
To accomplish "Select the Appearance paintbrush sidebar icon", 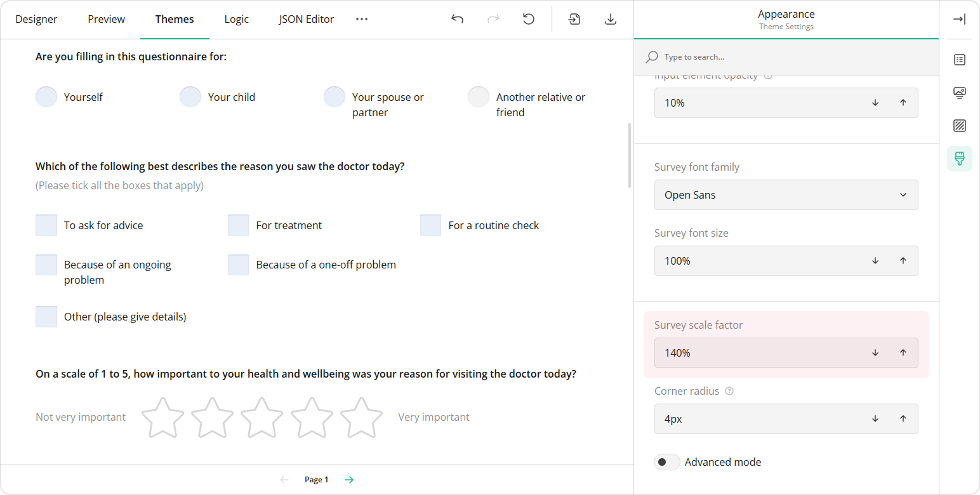I will (x=959, y=159).
